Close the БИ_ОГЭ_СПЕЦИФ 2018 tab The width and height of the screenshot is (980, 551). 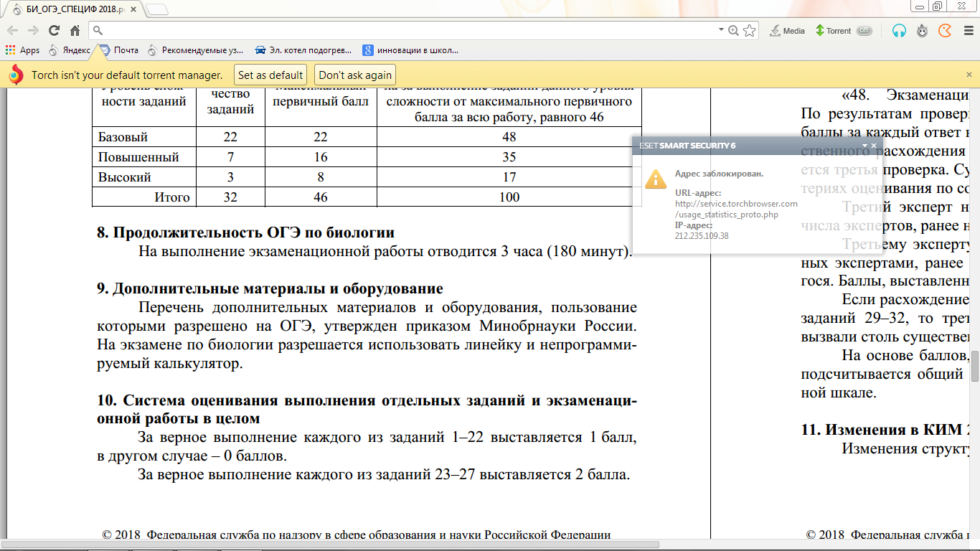point(133,9)
